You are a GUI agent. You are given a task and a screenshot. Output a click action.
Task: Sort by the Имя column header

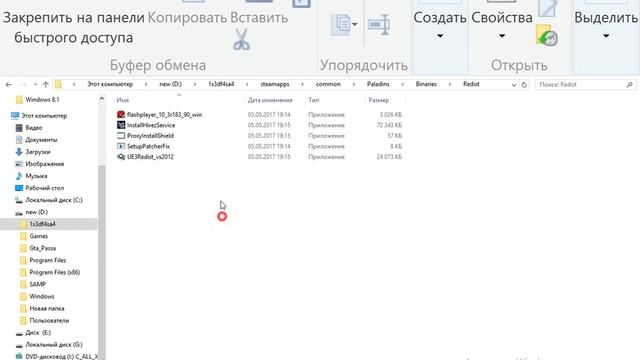(122, 100)
